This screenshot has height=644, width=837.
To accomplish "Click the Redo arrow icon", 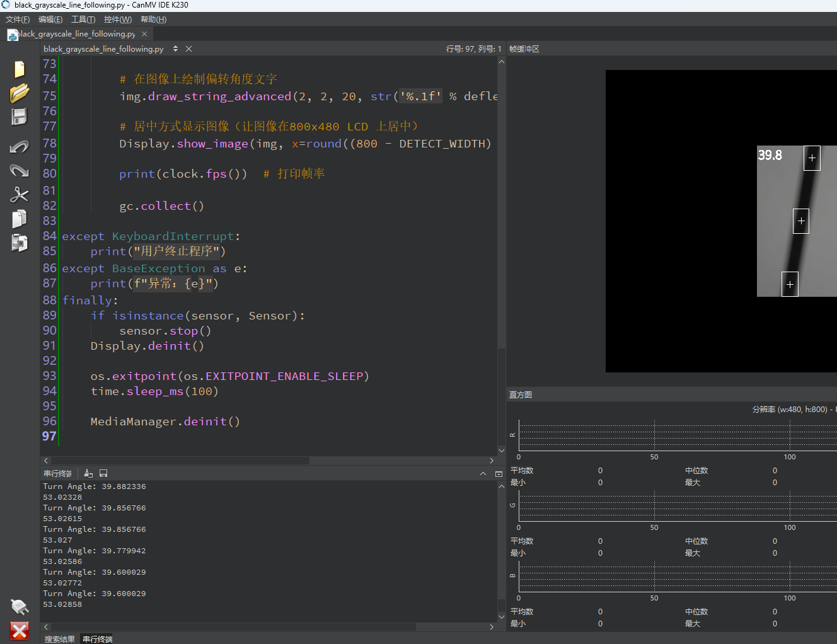I will [20, 171].
